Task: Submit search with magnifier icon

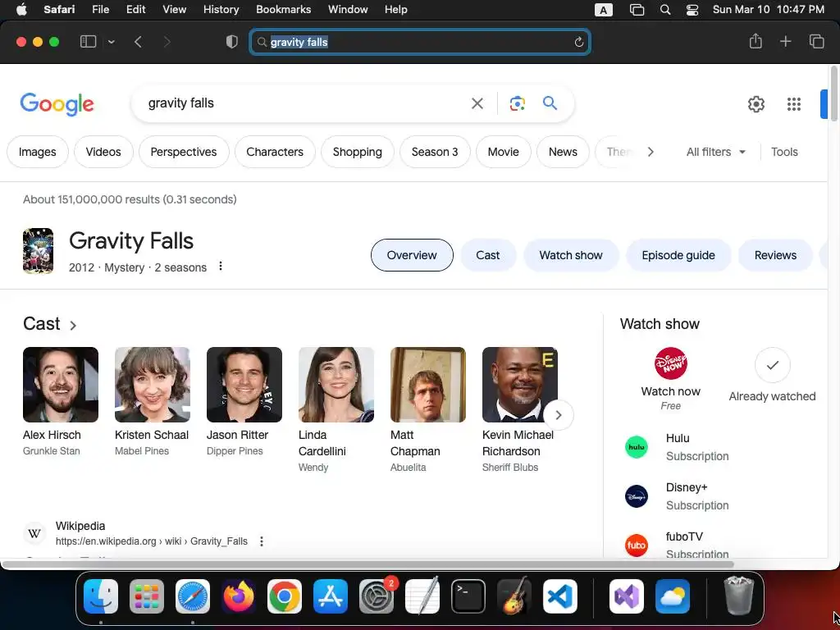Action: (550, 103)
